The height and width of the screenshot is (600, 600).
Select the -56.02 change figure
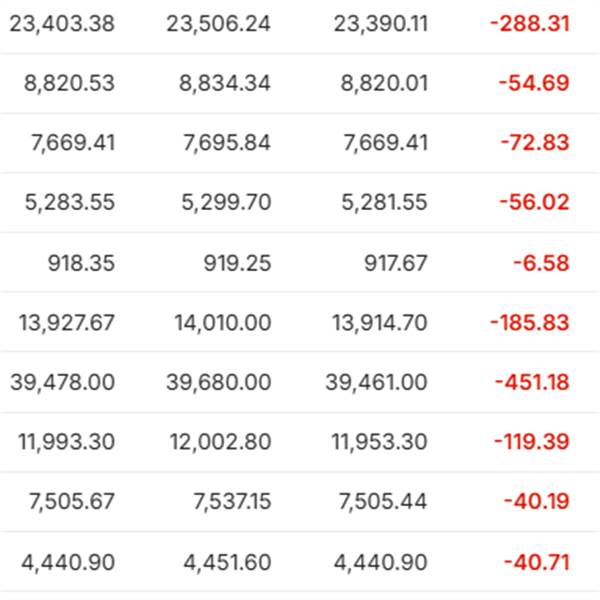pos(535,202)
